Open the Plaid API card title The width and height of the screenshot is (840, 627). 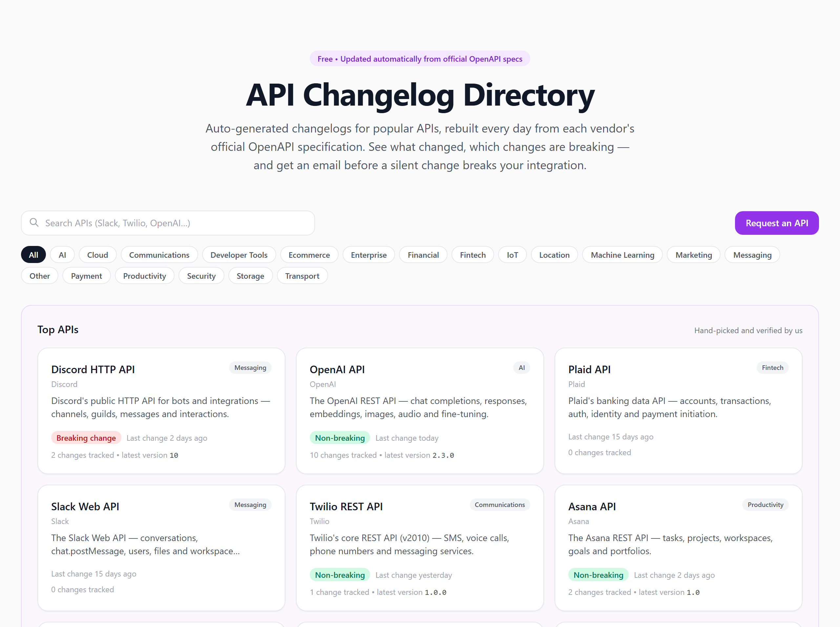tap(589, 369)
